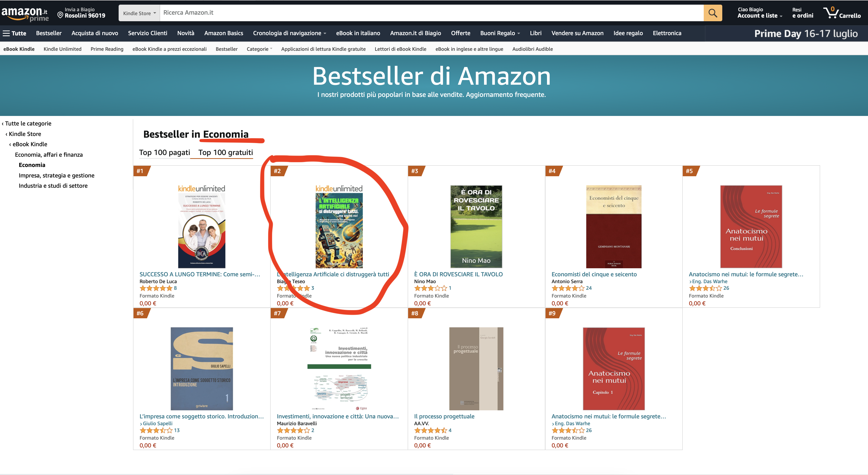868x475 pixels.
Task: Open the Tutte hamburger menu
Action: point(14,33)
